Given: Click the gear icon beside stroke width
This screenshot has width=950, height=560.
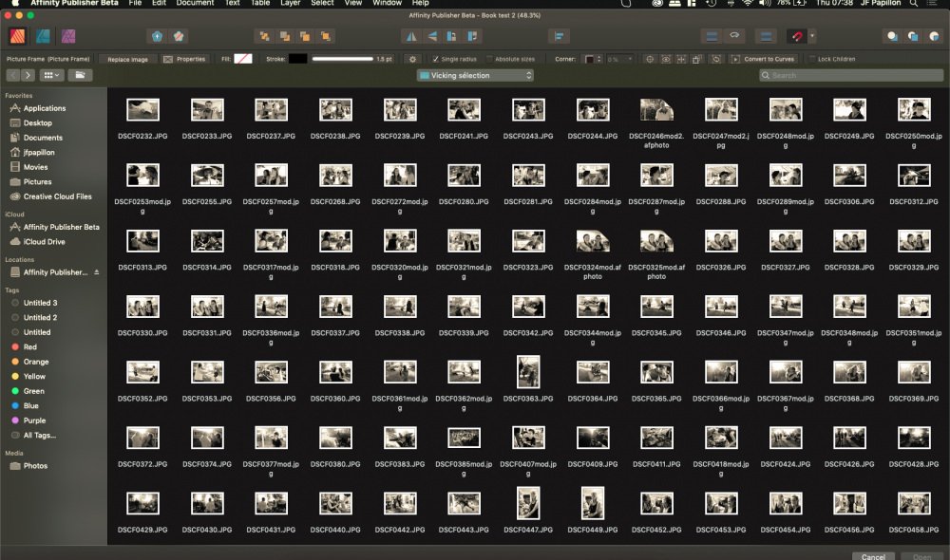Looking at the screenshot, I should coord(413,59).
